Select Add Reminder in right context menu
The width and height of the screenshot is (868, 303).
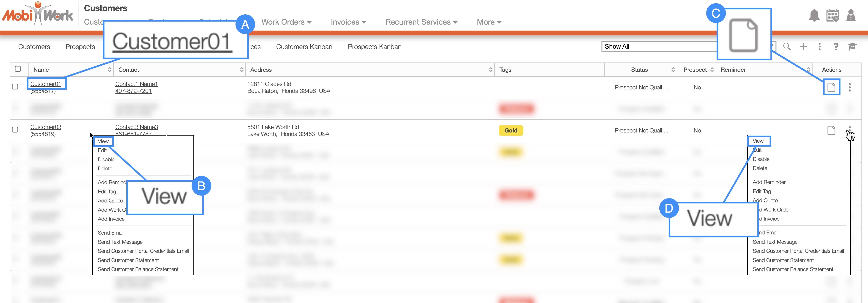coord(769,182)
